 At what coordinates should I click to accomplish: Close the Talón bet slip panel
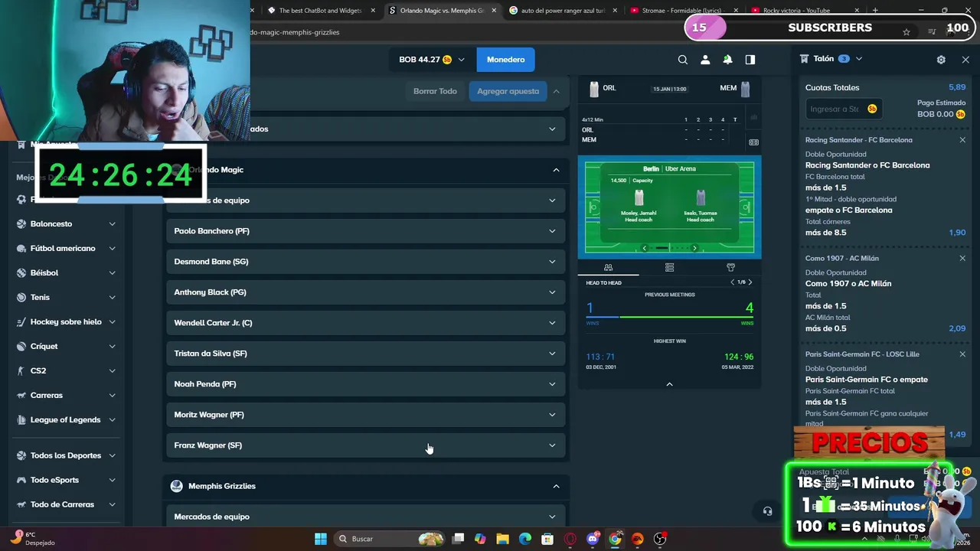(x=965, y=60)
